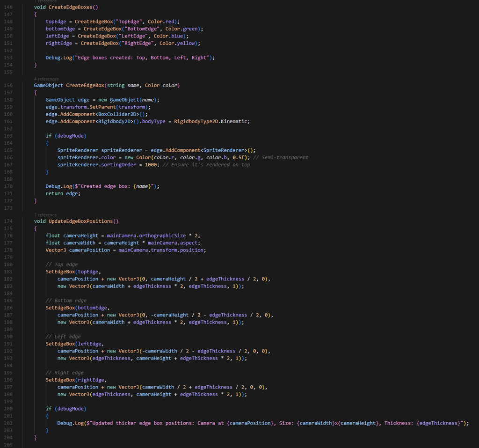Screen dimensions: 479x448
Task: Click the "// Ensure it's rendered on top" comment
Action: point(206,164)
